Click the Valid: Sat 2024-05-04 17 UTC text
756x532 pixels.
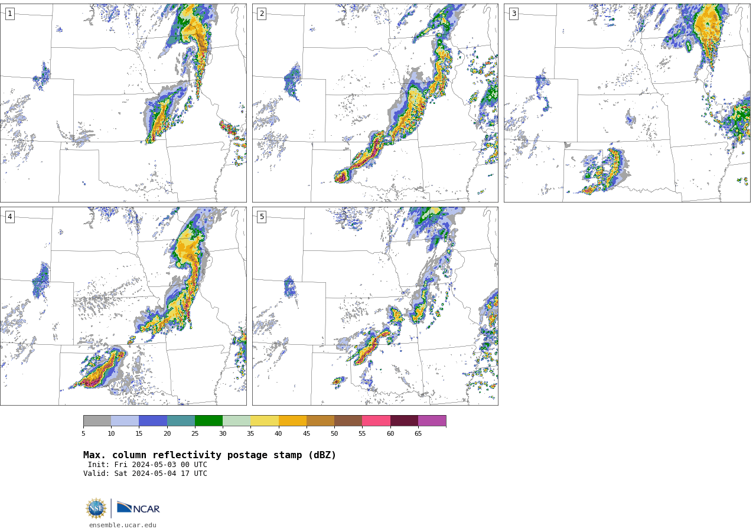[145, 474]
